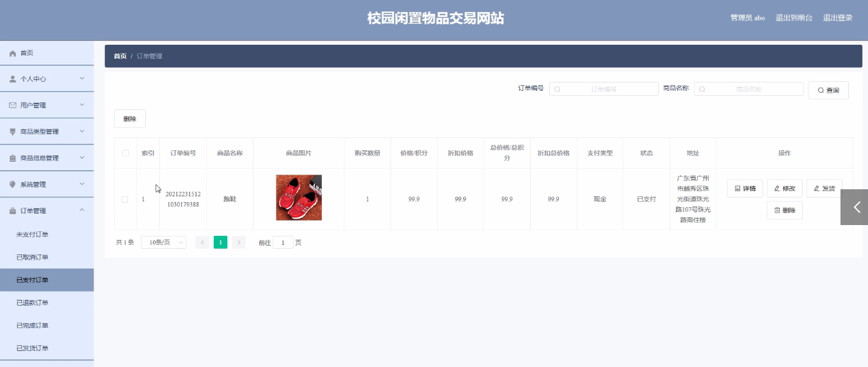Screen dimensions: 868x367
Task: Click the icon beside 商品信息管理
Action: pos(13,158)
